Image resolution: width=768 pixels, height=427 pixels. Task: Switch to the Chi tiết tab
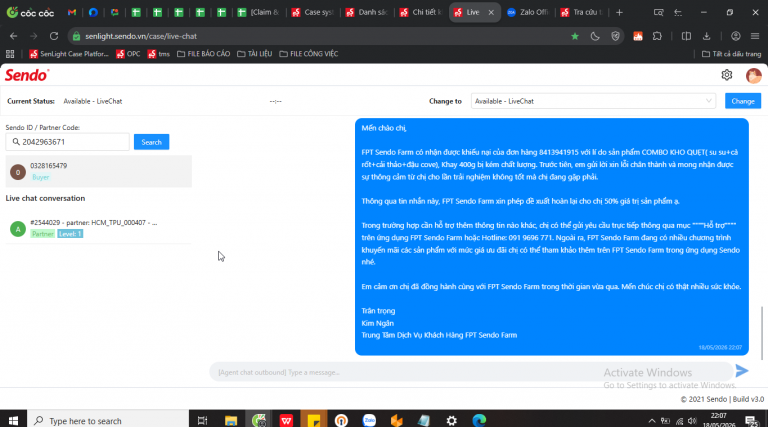[421, 12]
